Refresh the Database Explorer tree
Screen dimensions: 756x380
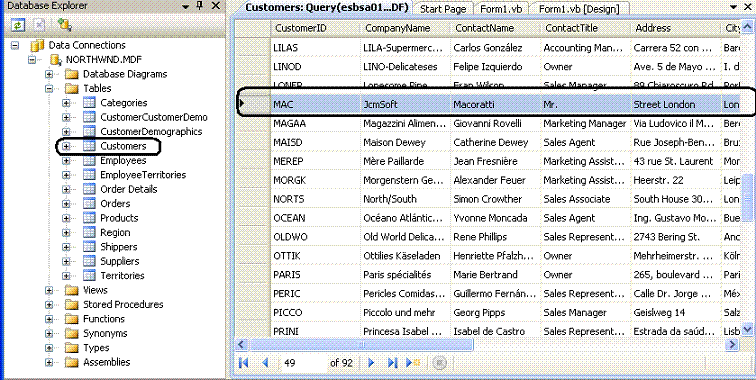click(18, 25)
